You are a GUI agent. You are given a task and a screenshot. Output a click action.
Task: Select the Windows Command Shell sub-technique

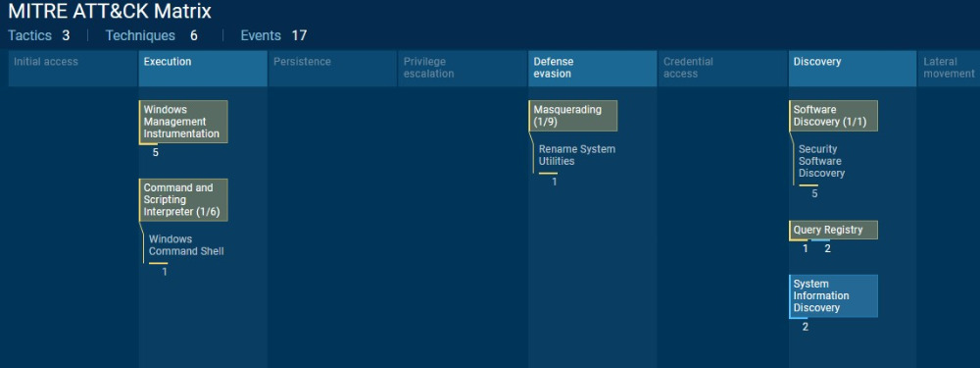(x=186, y=245)
